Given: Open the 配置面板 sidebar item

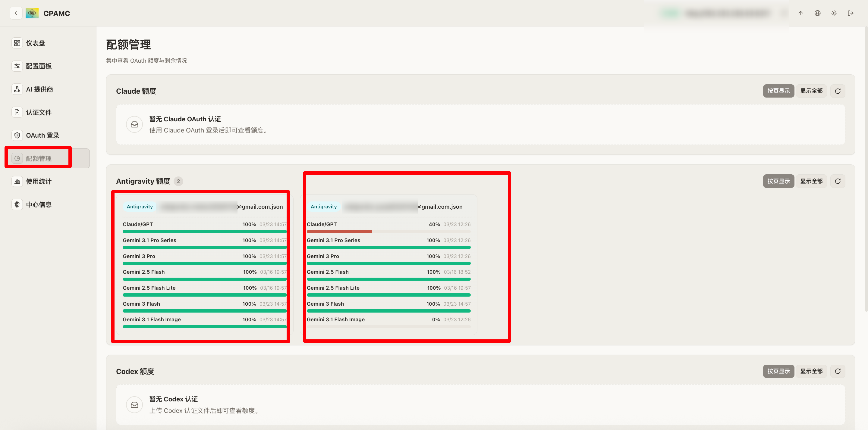Looking at the screenshot, I should tap(38, 66).
